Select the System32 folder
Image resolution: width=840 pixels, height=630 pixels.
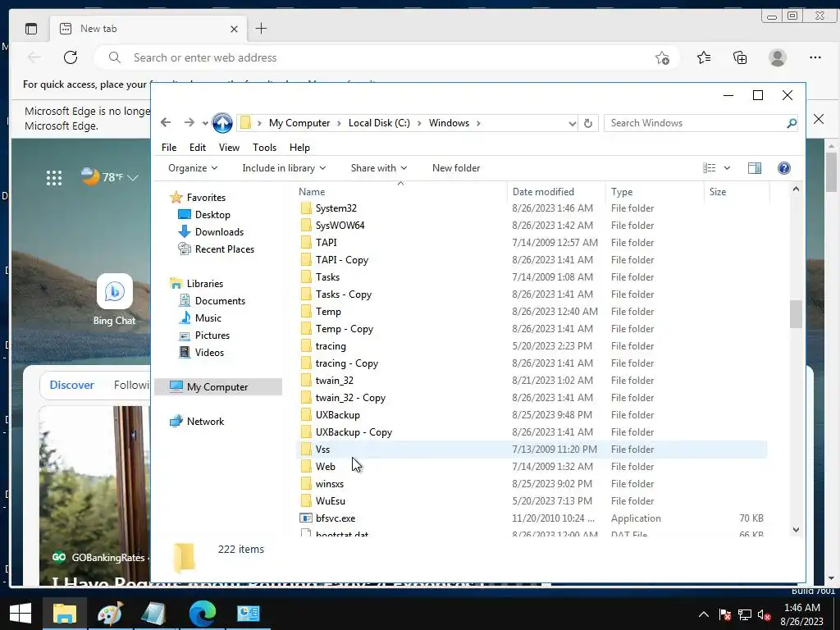[336, 208]
